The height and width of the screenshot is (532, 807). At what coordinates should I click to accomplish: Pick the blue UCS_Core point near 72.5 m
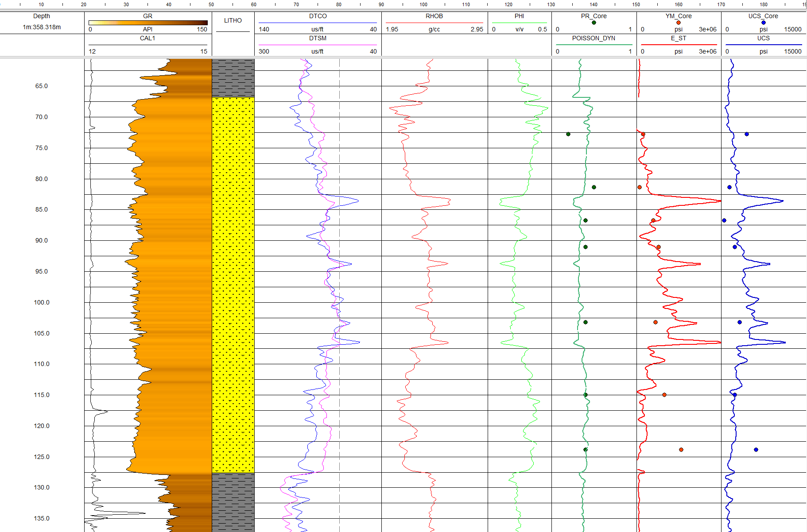747,134
